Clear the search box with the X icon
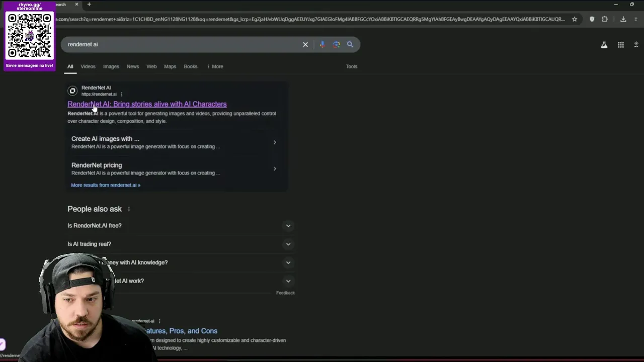This screenshot has height=362, width=644. [305, 44]
